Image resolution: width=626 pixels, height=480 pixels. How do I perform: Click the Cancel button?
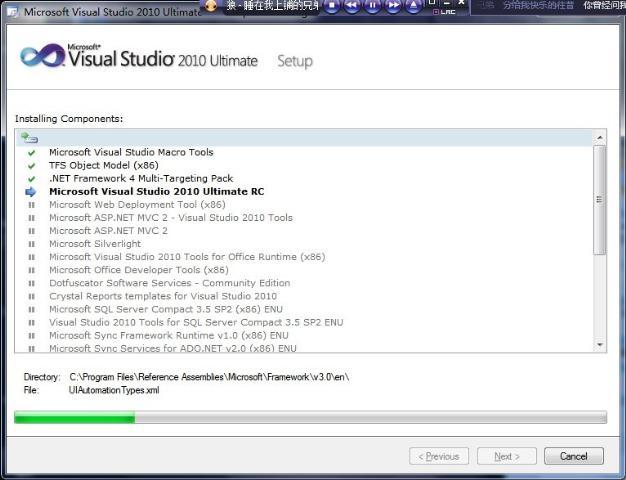pyautogui.click(x=574, y=456)
